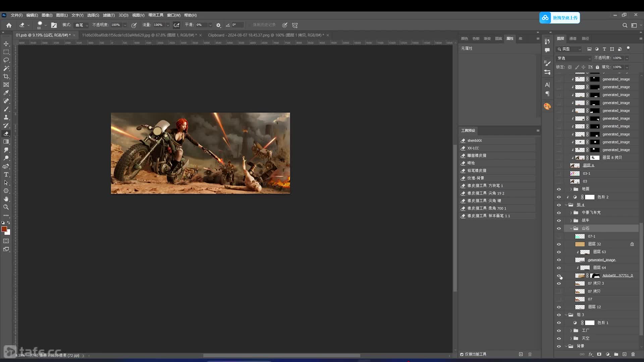Open the 窗口(W) menu
This screenshot has height=362, width=644.
174,15
